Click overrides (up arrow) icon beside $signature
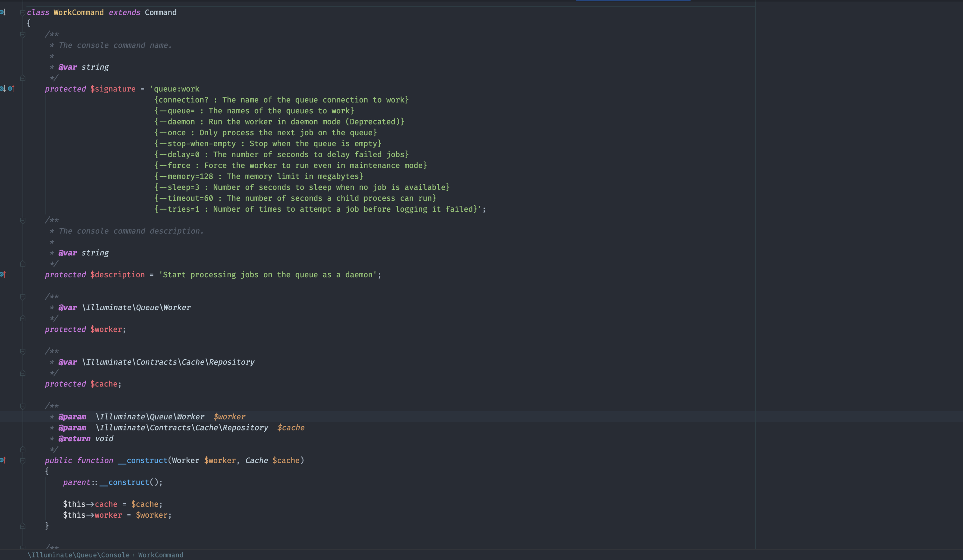 point(11,89)
